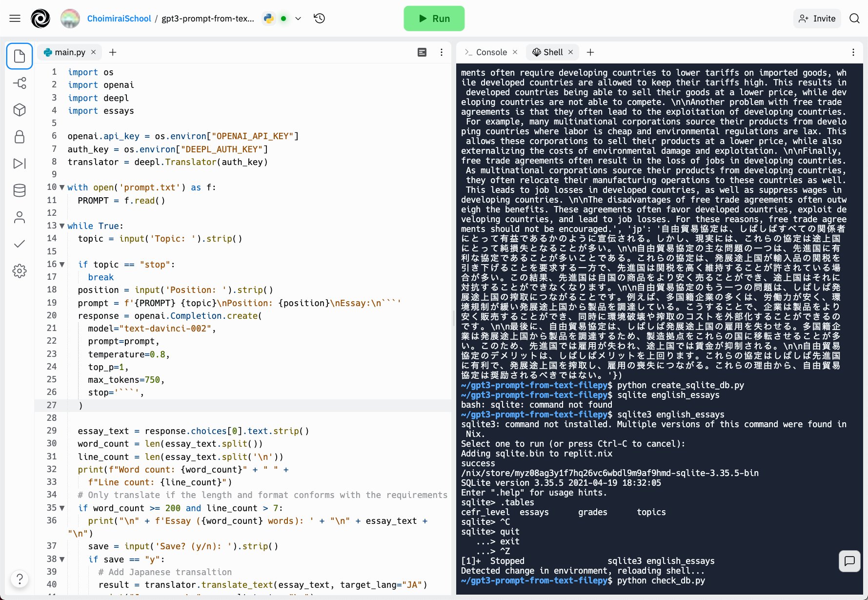Click the shell line 'python check_db.py'

click(661, 580)
